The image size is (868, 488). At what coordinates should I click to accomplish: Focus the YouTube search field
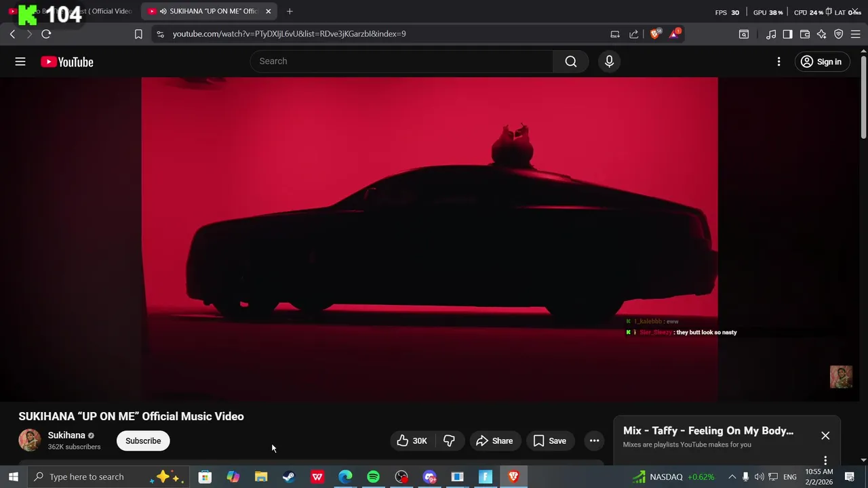402,62
